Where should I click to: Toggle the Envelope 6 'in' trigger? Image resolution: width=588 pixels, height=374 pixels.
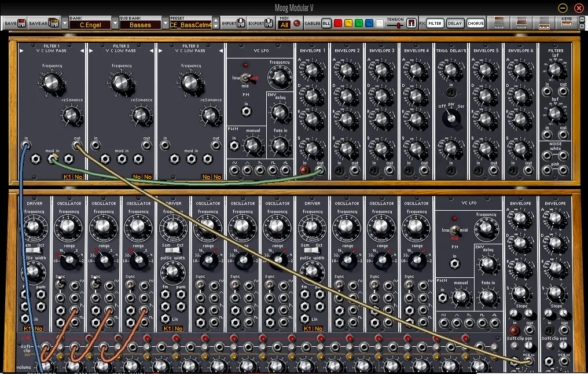pos(513,170)
